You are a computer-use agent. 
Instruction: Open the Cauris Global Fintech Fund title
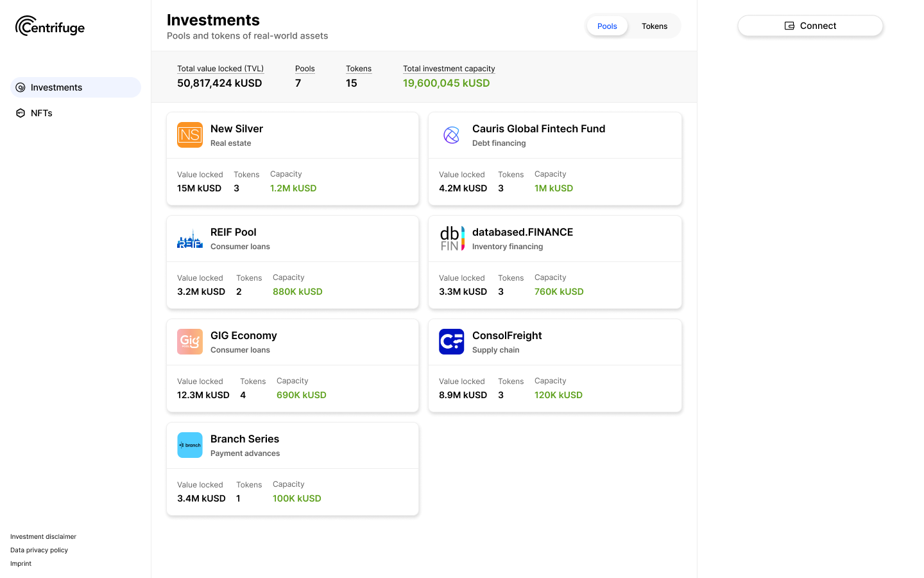539,128
